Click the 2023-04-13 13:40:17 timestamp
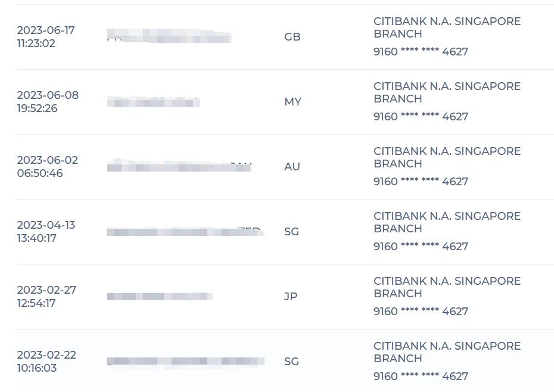The height and width of the screenshot is (392, 554). tap(46, 232)
